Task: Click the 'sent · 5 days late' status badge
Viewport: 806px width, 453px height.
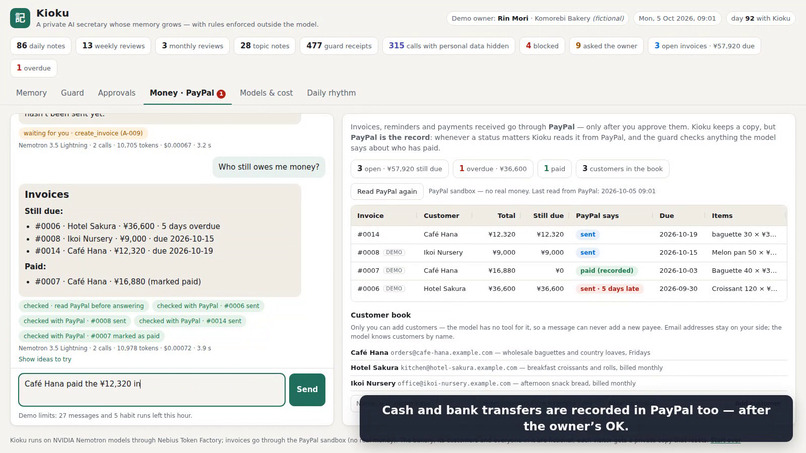Action: point(610,289)
